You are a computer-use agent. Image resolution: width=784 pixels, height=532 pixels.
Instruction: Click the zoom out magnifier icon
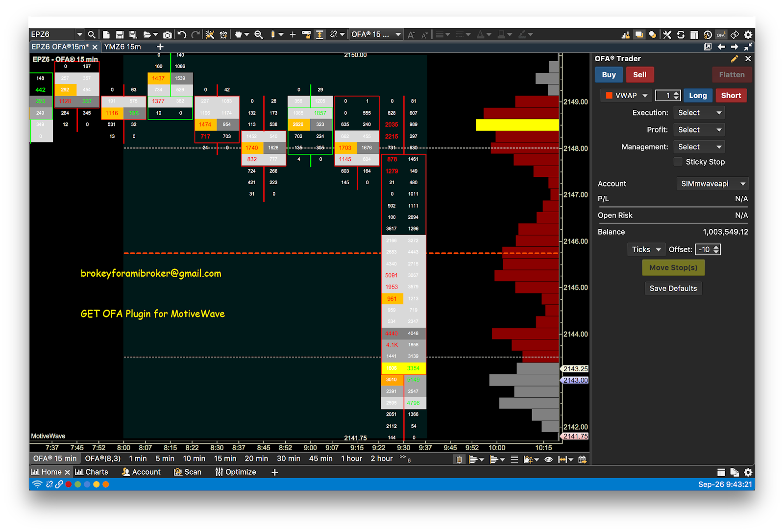259,34
